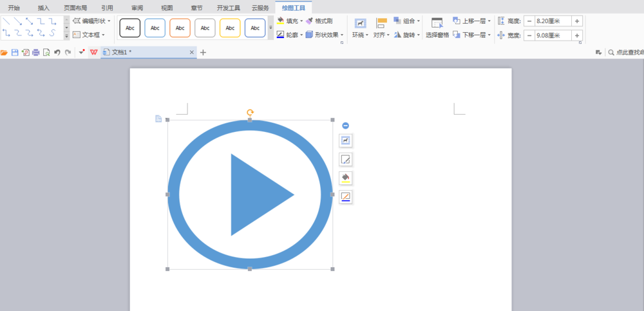
Task: Open the 选择窗格 selection pane
Action: (437, 27)
